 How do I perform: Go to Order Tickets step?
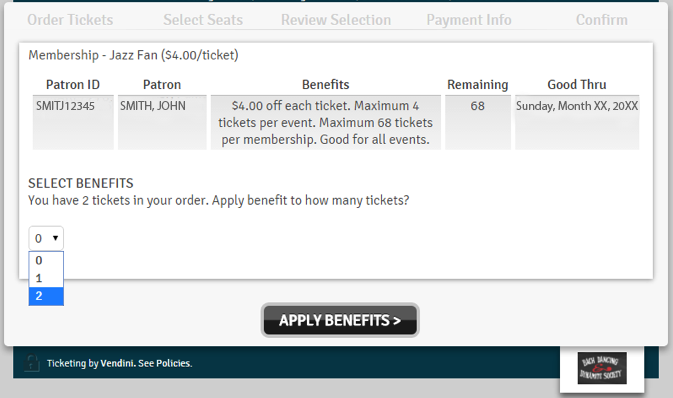coord(70,20)
